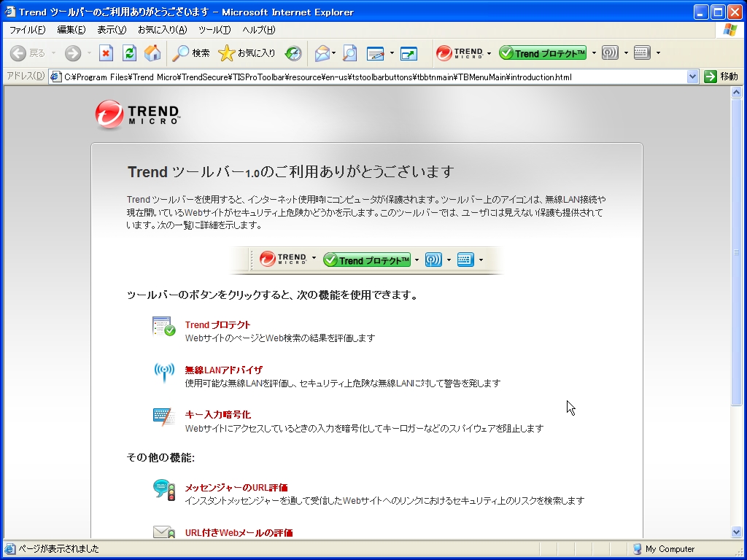Viewport: 747px width, 560px height.
Task: Click the 移動 (Go) button
Action: [721, 77]
